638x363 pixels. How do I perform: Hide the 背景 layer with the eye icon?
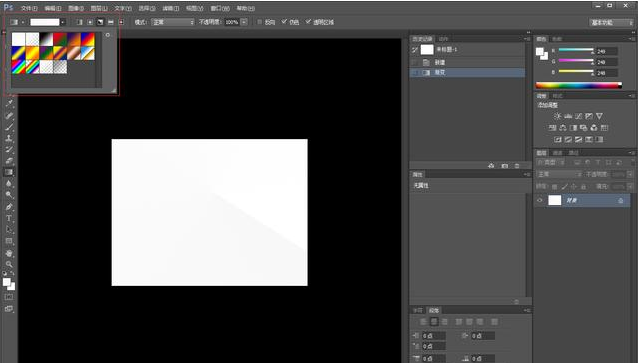540,200
